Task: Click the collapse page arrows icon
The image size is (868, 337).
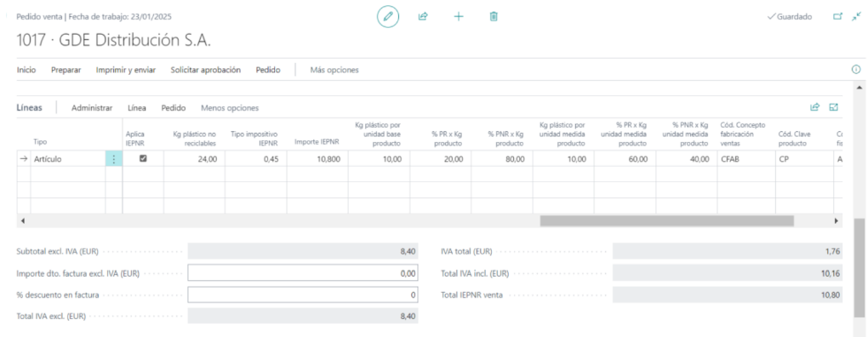Action: 856,17
